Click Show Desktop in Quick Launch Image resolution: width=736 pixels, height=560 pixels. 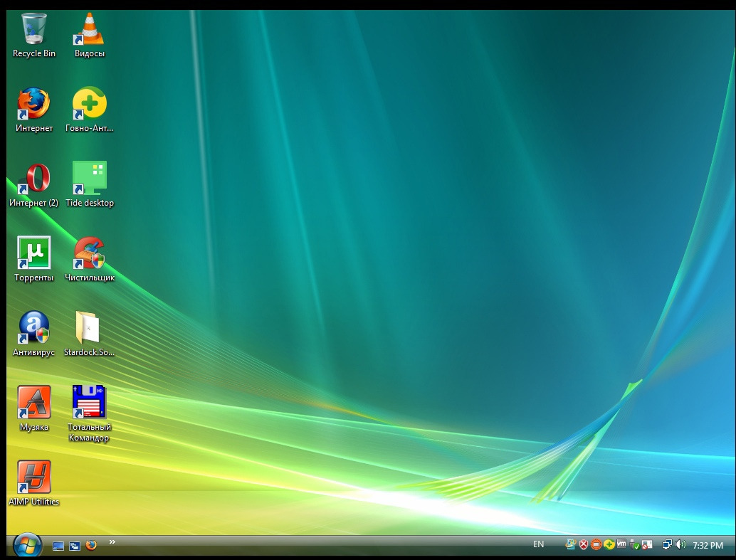(58, 546)
